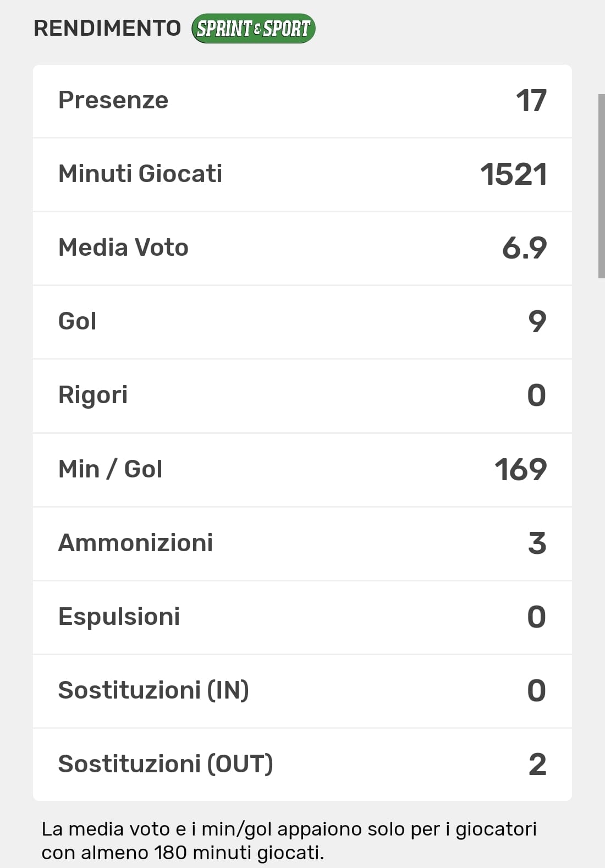The height and width of the screenshot is (868, 605).
Task: Tap the 3 yellow cards value
Action: pos(537,543)
